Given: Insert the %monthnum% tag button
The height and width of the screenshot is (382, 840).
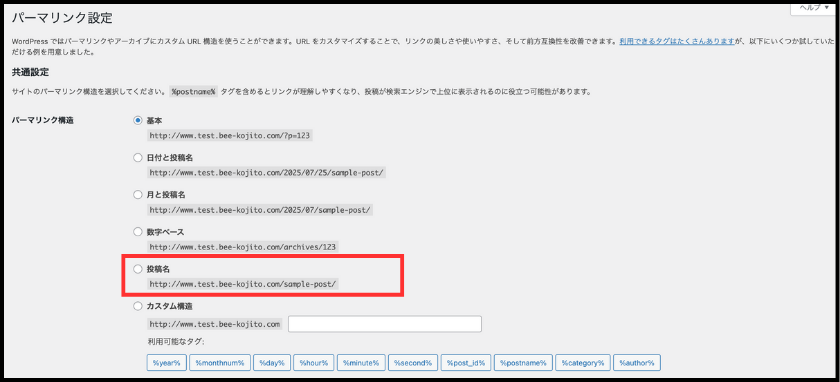Looking at the screenshot, I should (x=220, y=363).
